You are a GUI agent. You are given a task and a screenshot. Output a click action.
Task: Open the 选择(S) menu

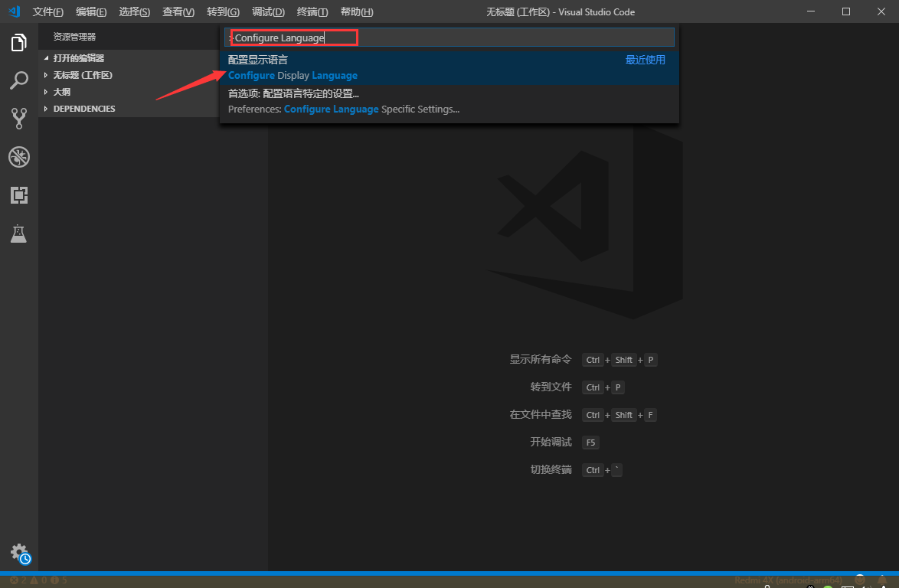[134, 11]
